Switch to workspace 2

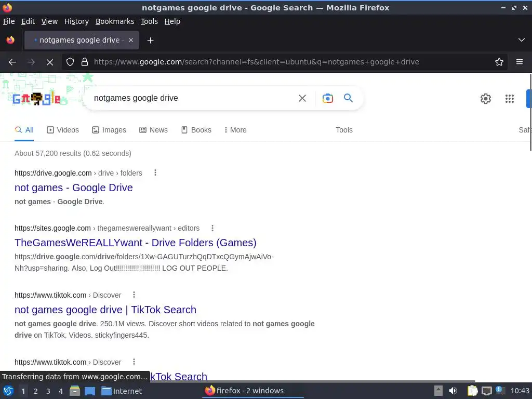pos(36,391)
